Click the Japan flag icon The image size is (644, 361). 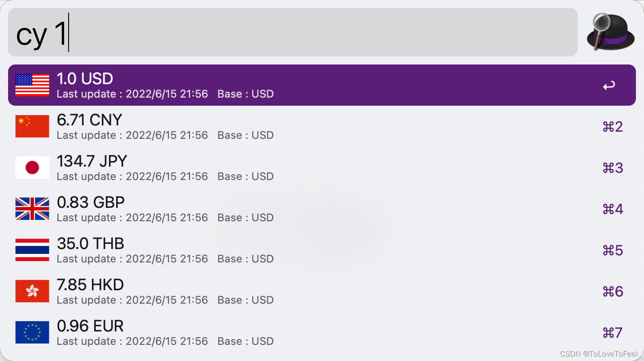(x=32, y=168)
